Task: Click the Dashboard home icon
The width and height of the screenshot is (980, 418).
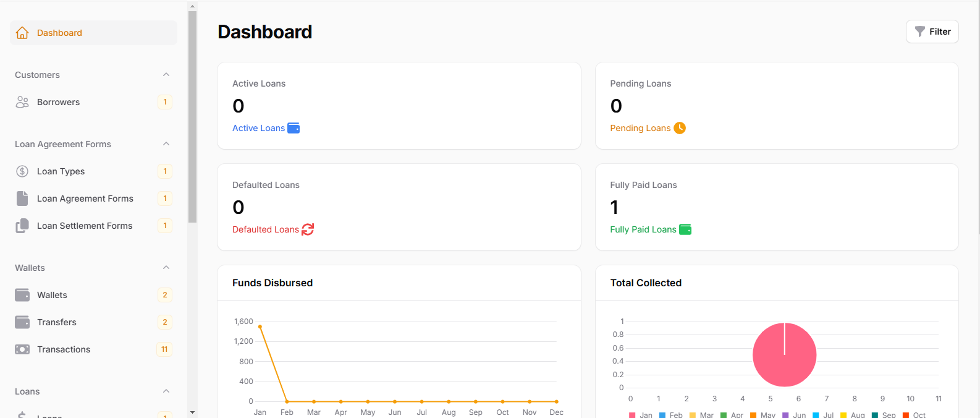Action: pos(22,33)
